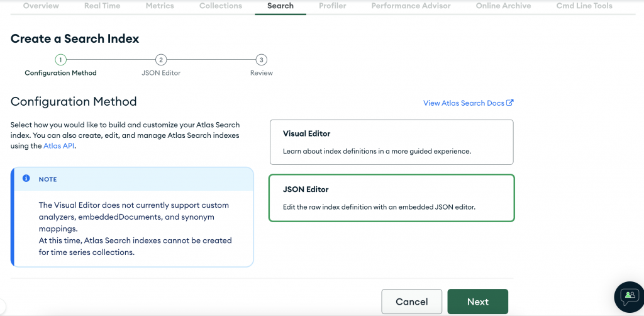Open View Atlas Search Docs link
This screenshot has height=316, width=644.
(468, 103)
